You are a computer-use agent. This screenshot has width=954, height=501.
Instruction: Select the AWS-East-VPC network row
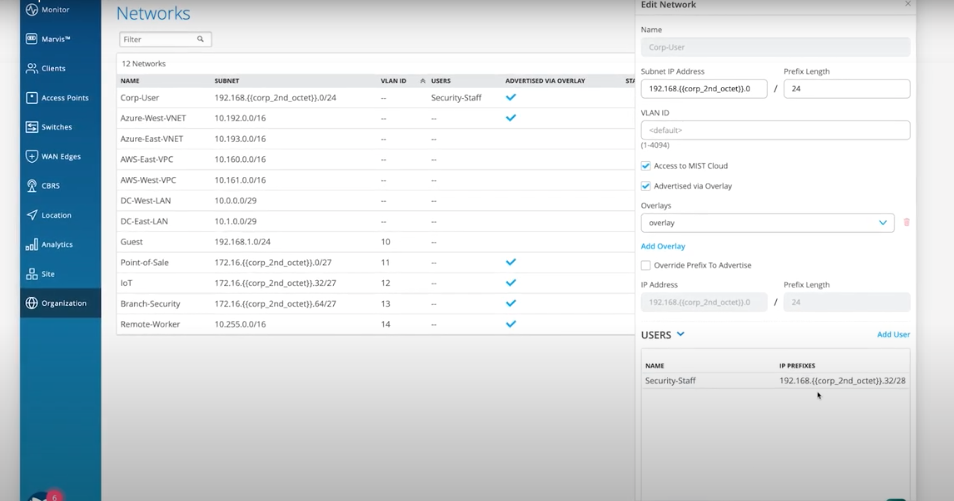(x=375, y=159)
